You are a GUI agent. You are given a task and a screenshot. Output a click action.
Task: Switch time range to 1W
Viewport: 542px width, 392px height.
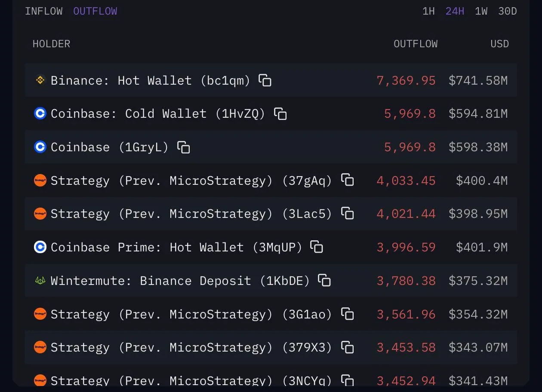(x=481, y=11)
